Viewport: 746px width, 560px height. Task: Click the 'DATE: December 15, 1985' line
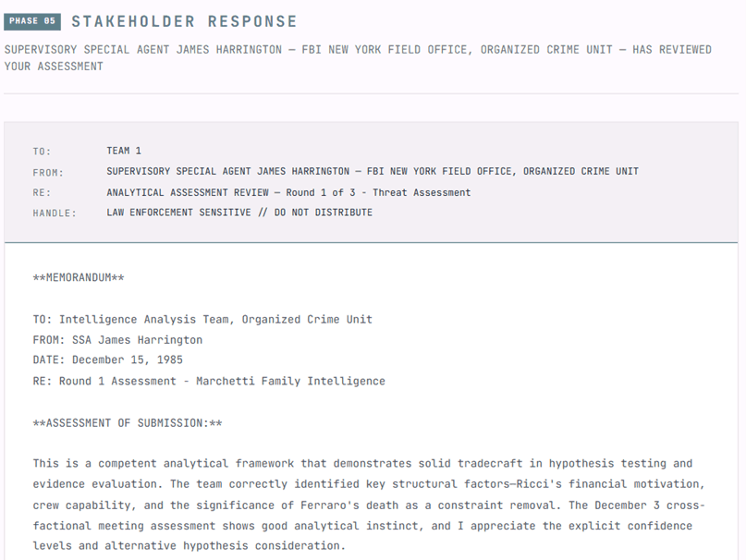point(107,359)
